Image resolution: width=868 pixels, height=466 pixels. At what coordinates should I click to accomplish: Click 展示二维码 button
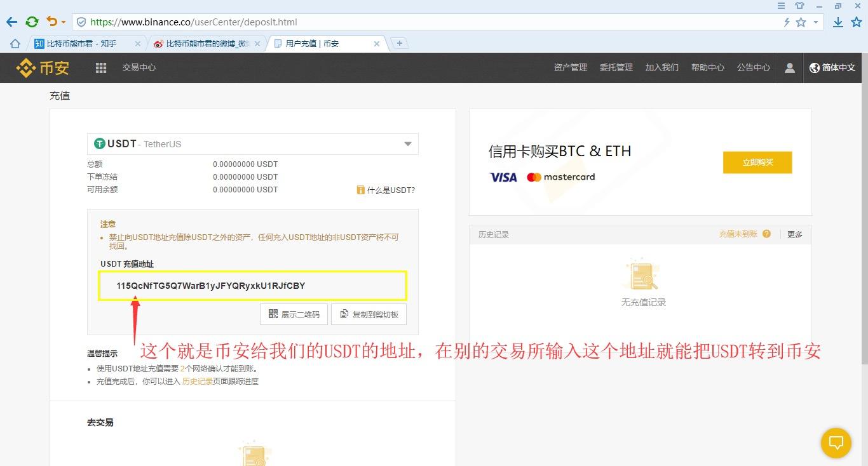[x=294, y=314]
